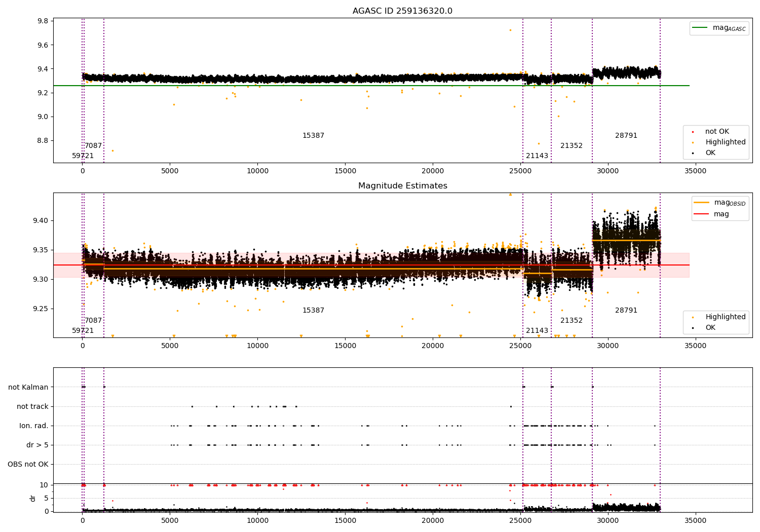The height and width of the screenshot is (532, 760).
Task: Click the 'Magnitude Estimates' plot title
Action: (402, 186)
